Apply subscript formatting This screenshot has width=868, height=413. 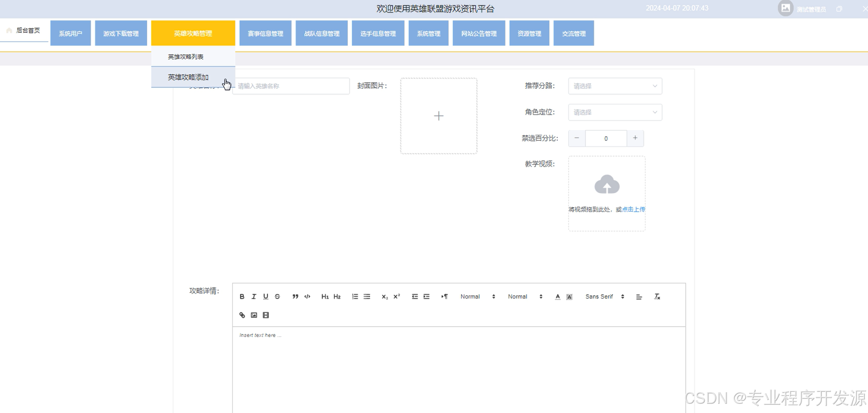tap(385, 297)
